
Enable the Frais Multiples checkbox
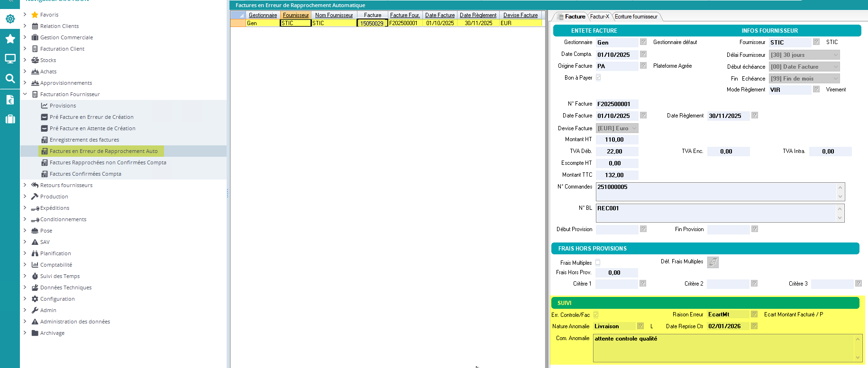598,262
